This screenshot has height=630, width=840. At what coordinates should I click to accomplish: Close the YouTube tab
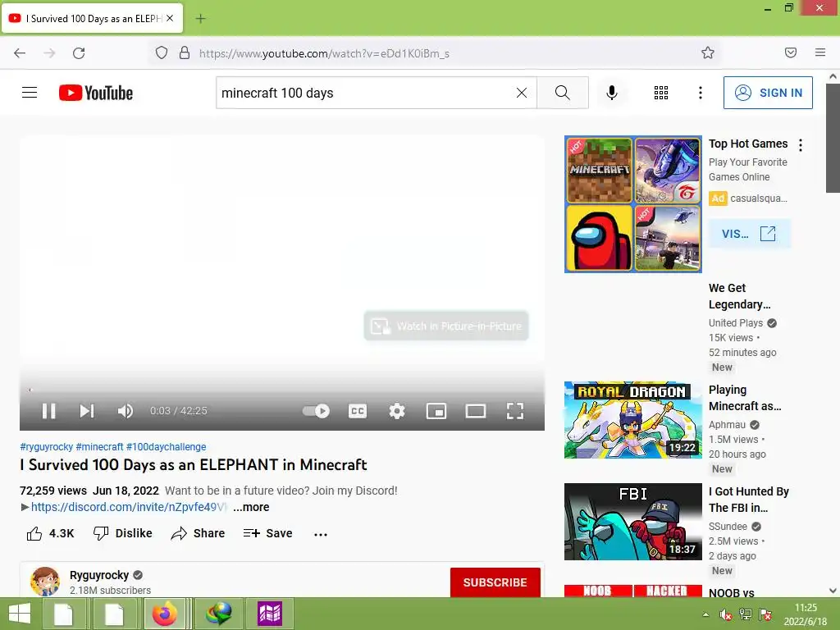tap(170, 18)
